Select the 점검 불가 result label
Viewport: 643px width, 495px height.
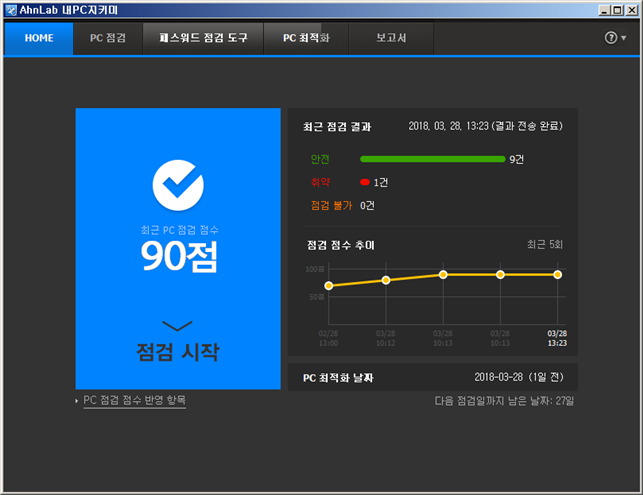[331, 205]
